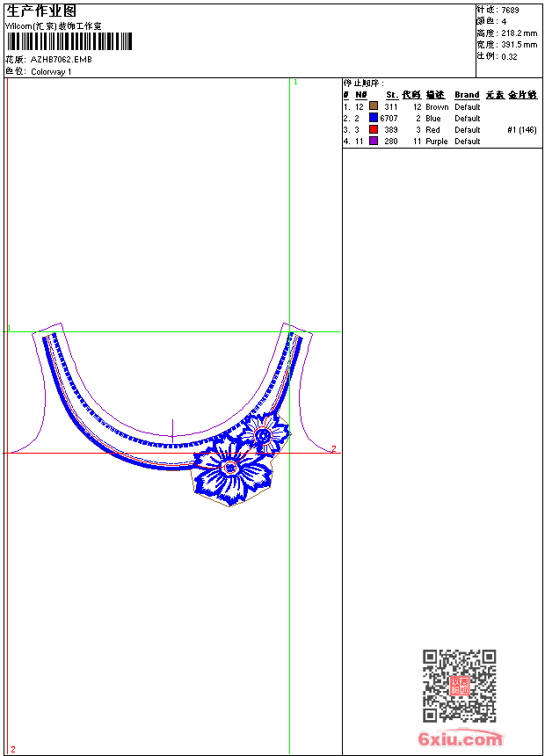Click the Brand column header
Screen dimensions: 545x756
[467, 95]
